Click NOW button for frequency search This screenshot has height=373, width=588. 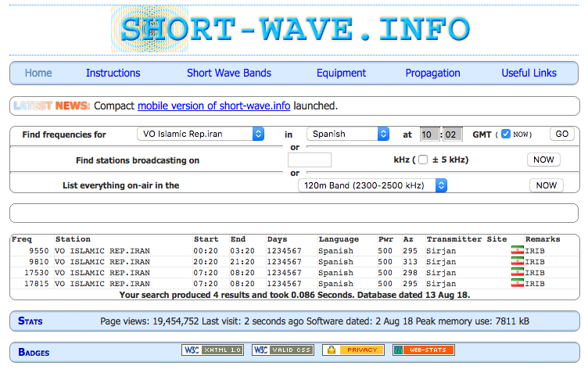point(543,160)
